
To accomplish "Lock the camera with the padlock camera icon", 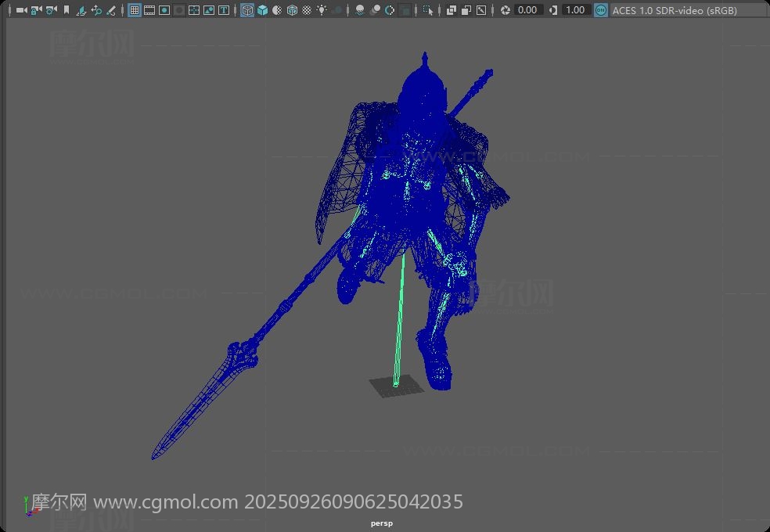I will [x=36, y=10].
